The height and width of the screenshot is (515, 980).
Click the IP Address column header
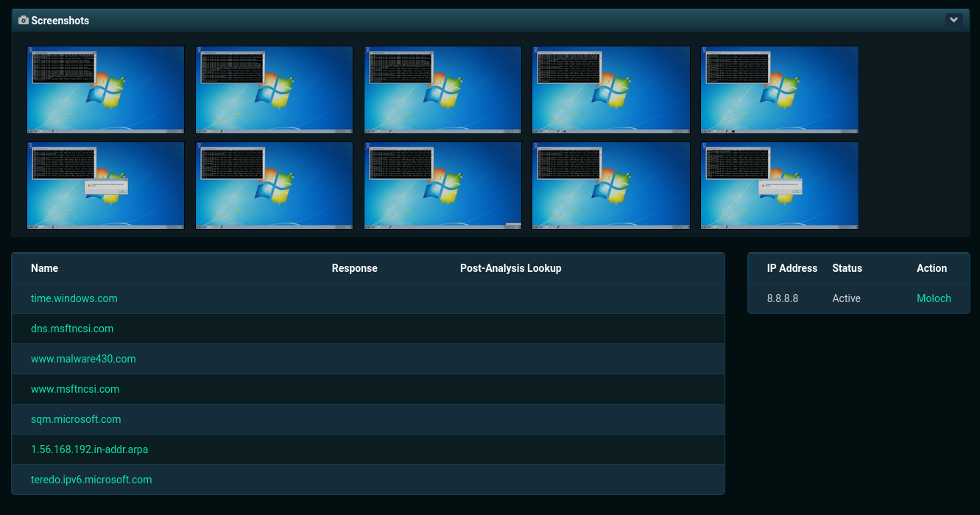click(792, 268)
